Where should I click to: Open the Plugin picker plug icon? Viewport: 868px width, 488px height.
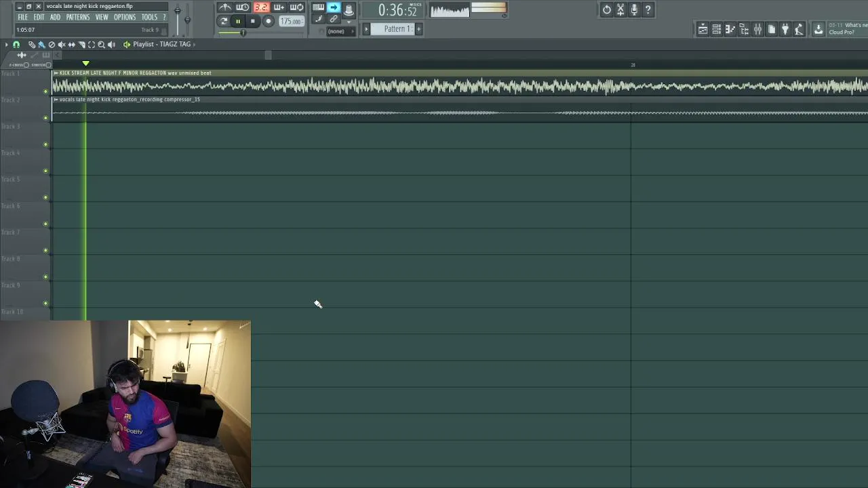point(785,29)
